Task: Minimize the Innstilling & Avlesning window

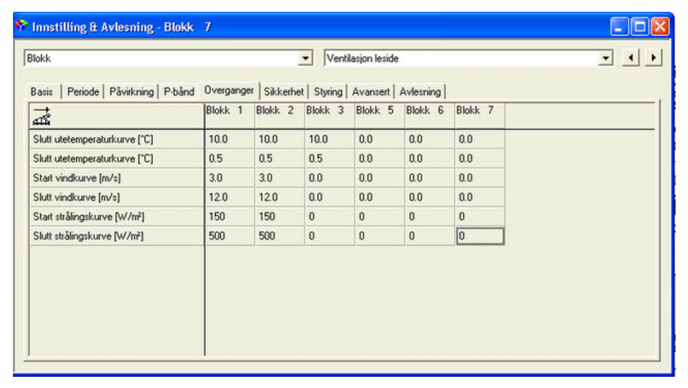Action: (619, 27)
